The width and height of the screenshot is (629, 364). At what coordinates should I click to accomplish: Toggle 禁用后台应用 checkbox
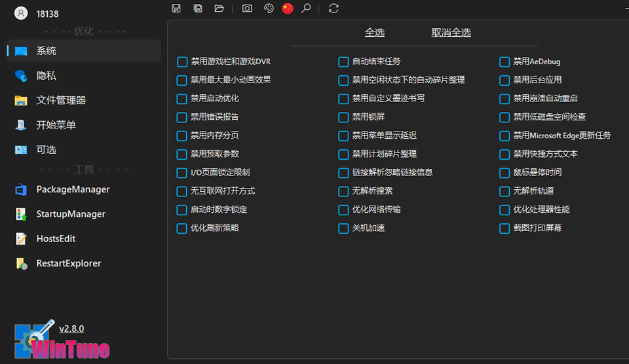pyautogui.click(x=505, y=80)
